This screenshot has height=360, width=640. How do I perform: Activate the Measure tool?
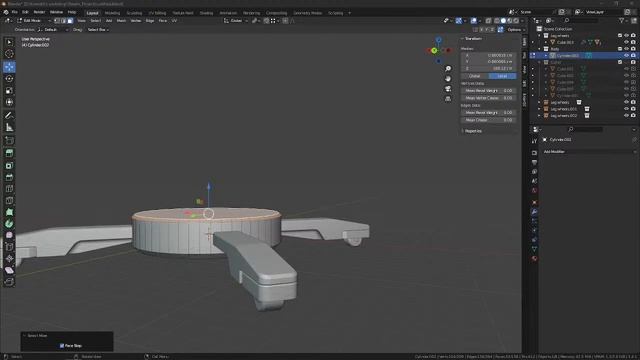coord(9,127)
